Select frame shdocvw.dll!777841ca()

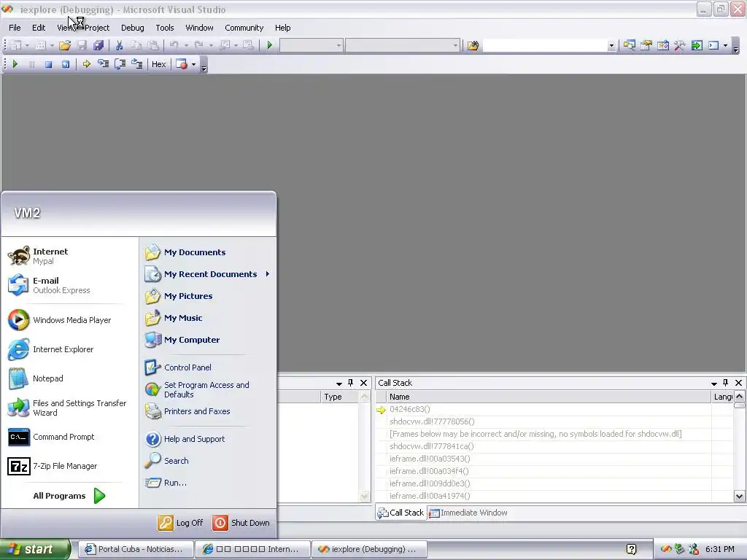[432, 446]
